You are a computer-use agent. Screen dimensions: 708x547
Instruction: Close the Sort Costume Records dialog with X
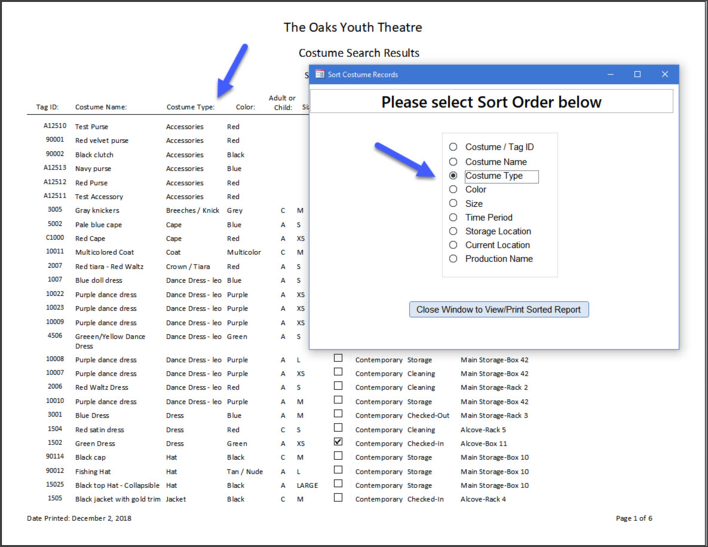(665, 74)
